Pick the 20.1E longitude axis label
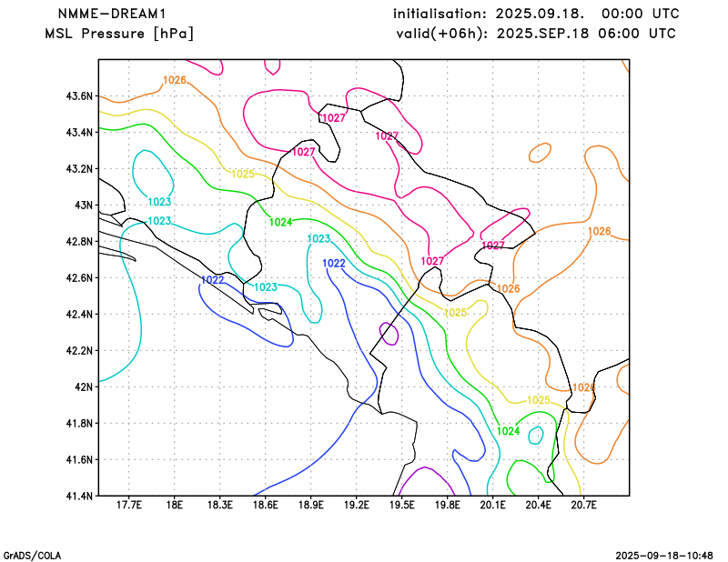Screen dimensions: 728x562 tap(493, 505)
